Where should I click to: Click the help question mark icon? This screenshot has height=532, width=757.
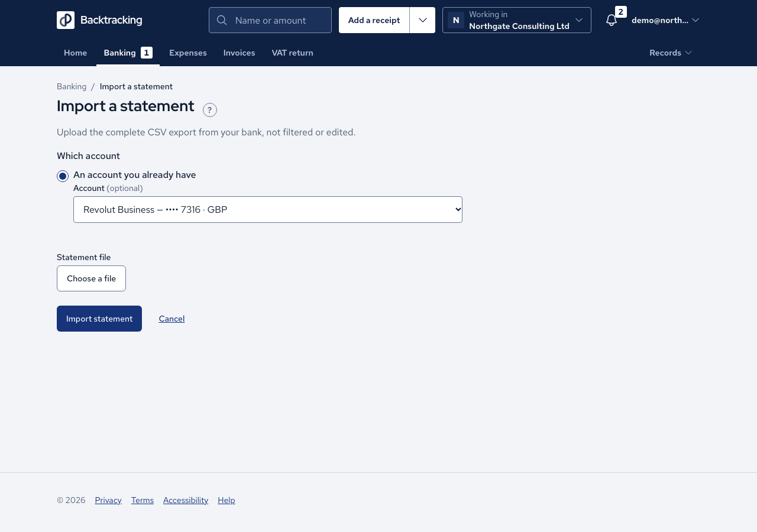(x=210, y=110)
